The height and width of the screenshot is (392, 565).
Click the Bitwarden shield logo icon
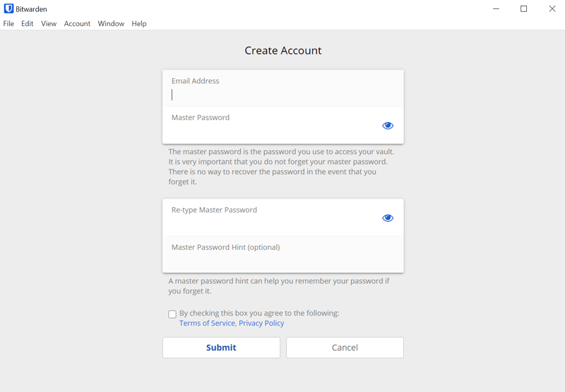pos(8,8)
